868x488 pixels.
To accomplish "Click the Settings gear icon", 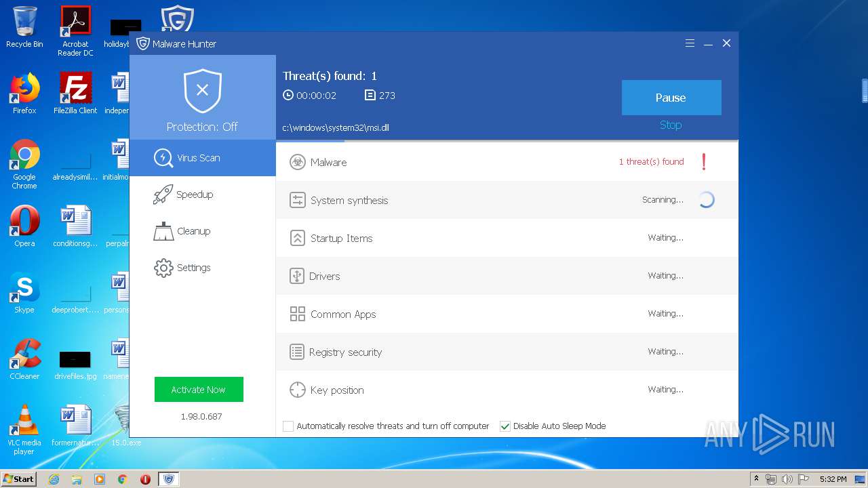I will pos(163,268).
